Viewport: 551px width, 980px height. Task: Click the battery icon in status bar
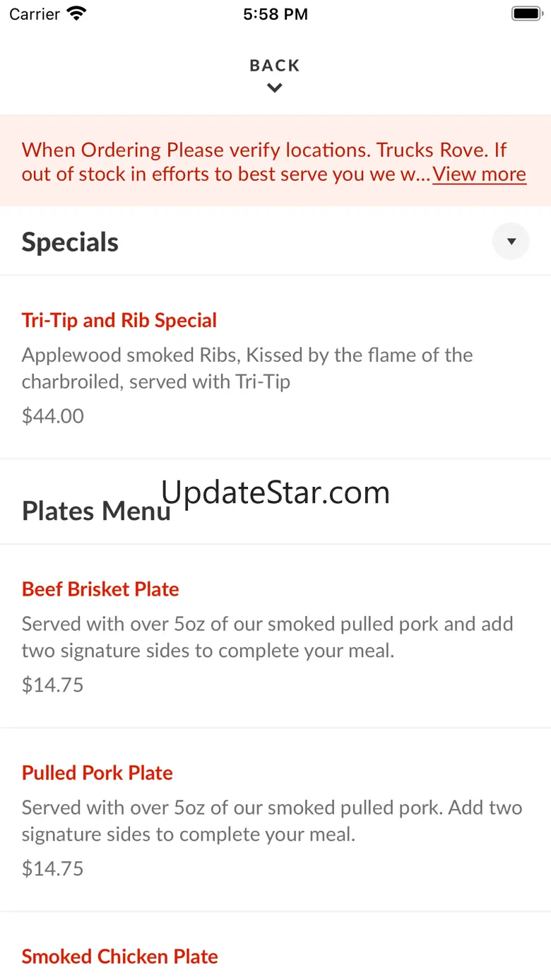click(x=526, y=13)
